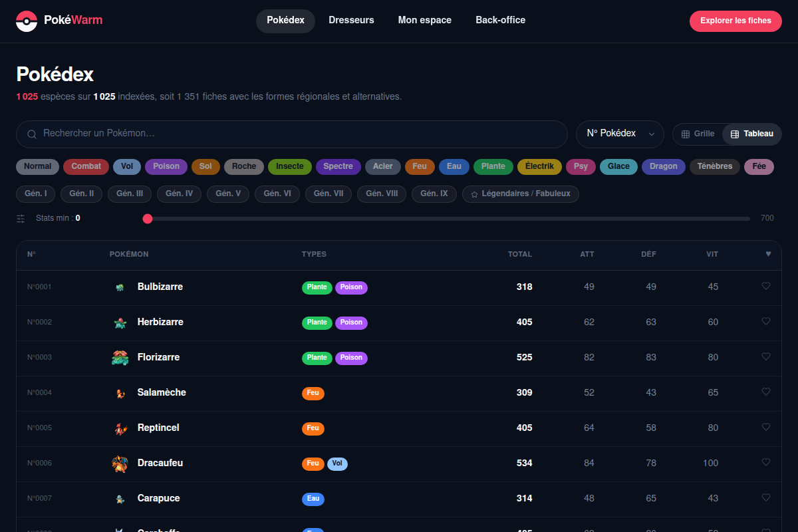Screen dimensions: 798x532
Task: Filter by Gén. VI
Action: (x=277, y=194)
